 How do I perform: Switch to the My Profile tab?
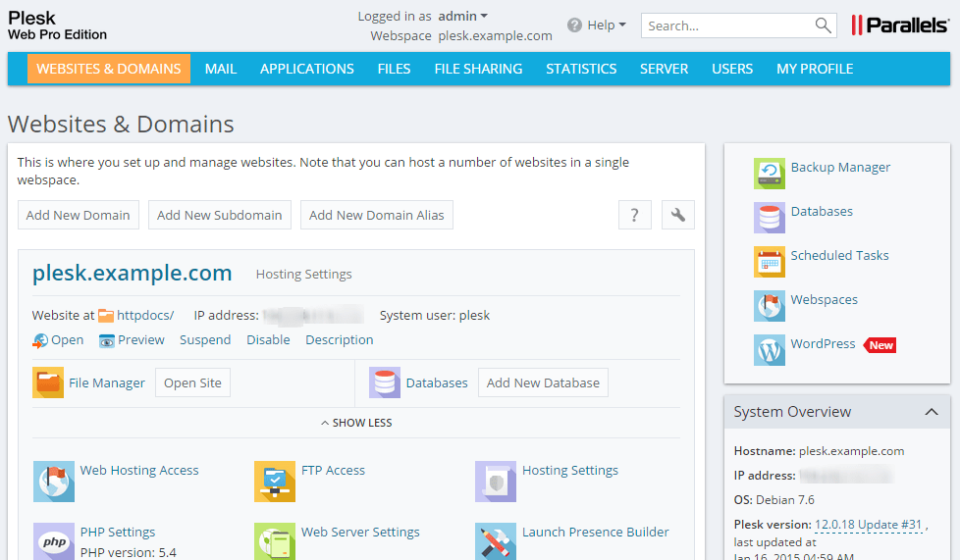point(815,69)
